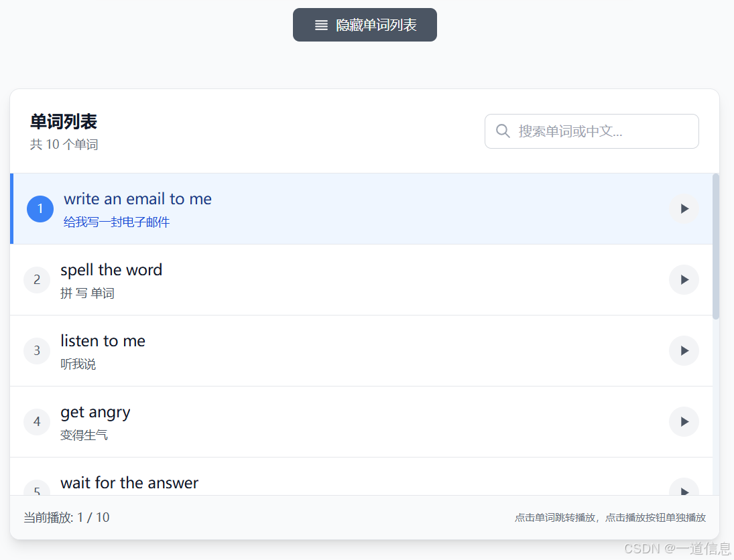734x560 pixels.
Task: Click the number 4 badge
Action: [x=37, y=421]
